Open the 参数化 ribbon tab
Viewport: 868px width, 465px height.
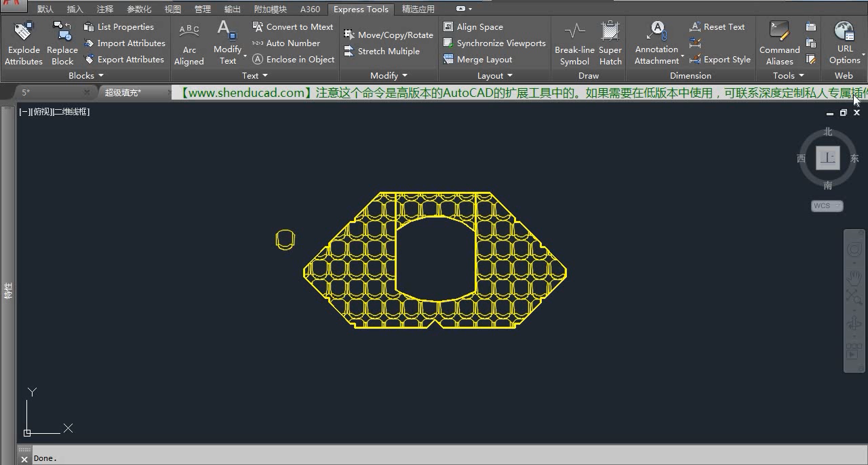point(140,9)
